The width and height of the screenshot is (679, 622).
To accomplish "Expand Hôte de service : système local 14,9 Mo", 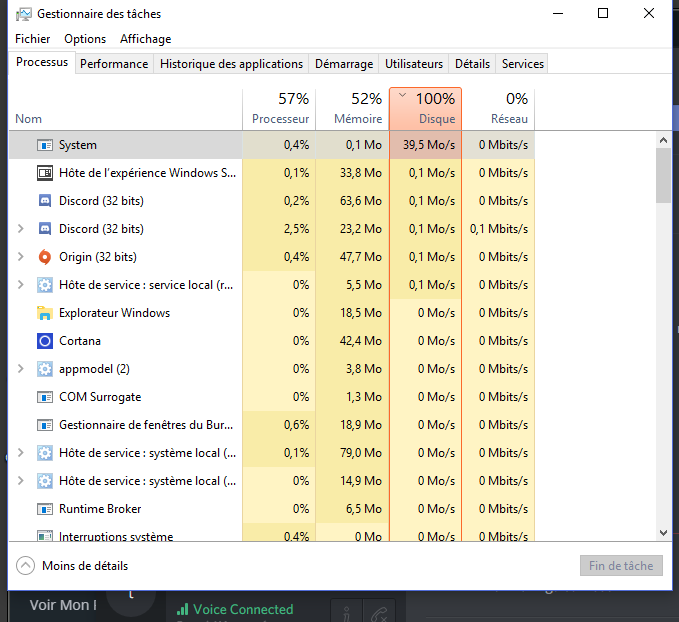I will point(20,480).
